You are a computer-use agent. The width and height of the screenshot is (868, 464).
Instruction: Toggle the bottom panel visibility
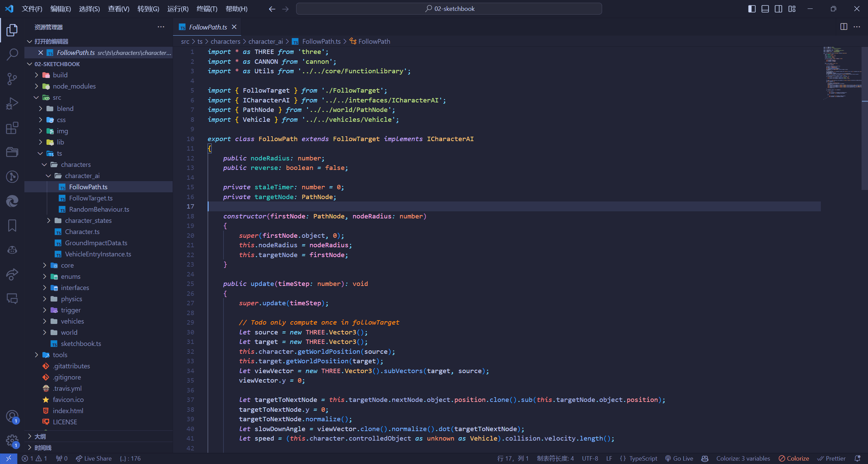pos(765,9)
